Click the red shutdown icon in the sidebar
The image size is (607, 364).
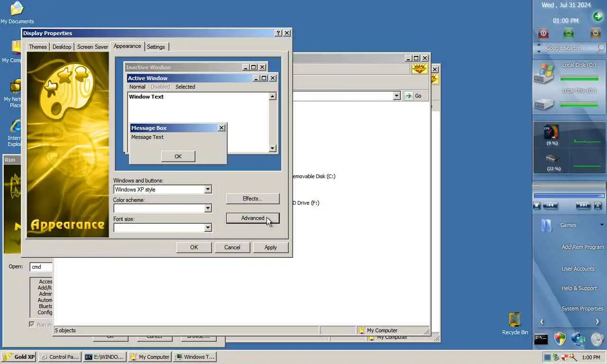click(543, 33)
